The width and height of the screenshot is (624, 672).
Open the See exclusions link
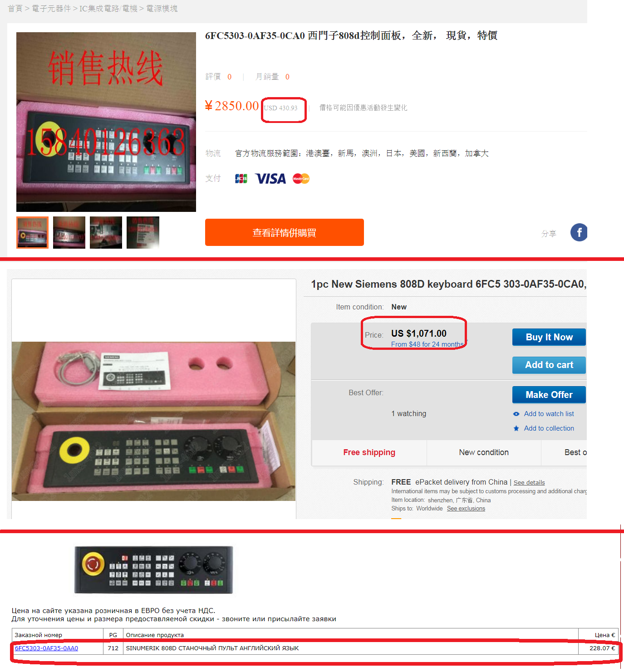click(466, 509)
